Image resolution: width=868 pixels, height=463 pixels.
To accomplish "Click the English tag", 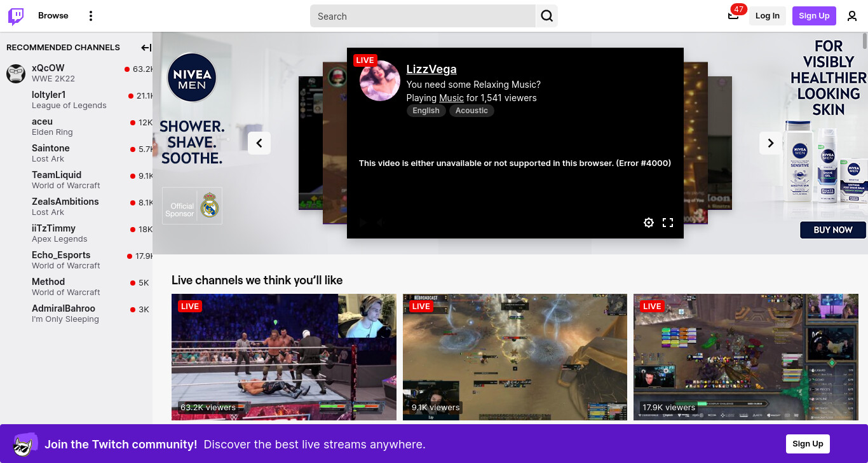I will 426,111.
